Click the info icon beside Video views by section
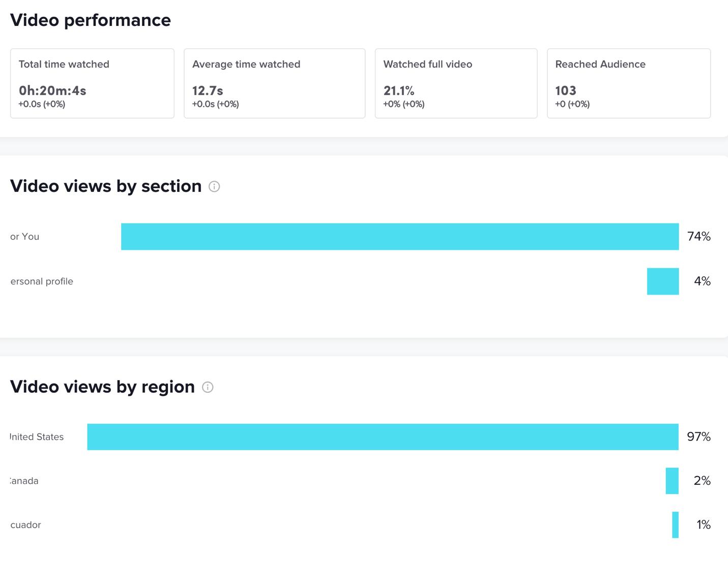 (214, 187)
